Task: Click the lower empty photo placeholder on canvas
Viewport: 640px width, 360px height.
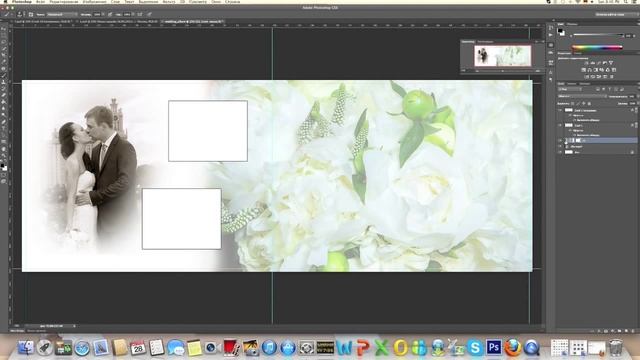Action: click(182, 219)
